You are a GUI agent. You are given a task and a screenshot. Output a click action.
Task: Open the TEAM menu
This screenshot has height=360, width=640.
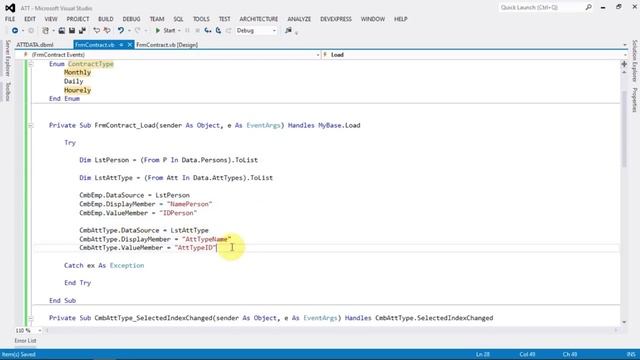coord(157,19)
